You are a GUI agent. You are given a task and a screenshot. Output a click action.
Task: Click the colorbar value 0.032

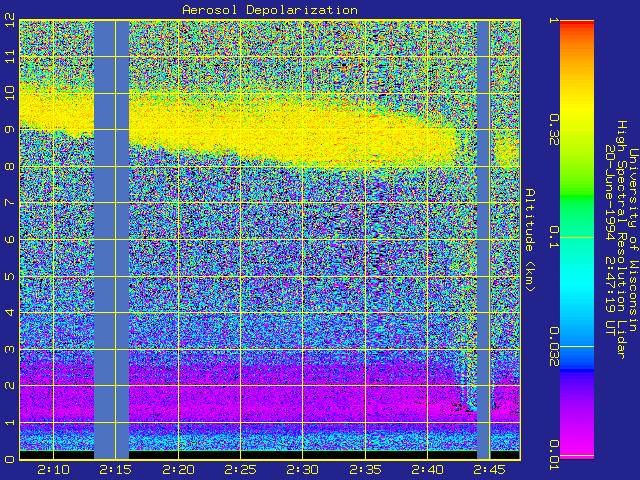pyautogui.click(x=553, y=347)
